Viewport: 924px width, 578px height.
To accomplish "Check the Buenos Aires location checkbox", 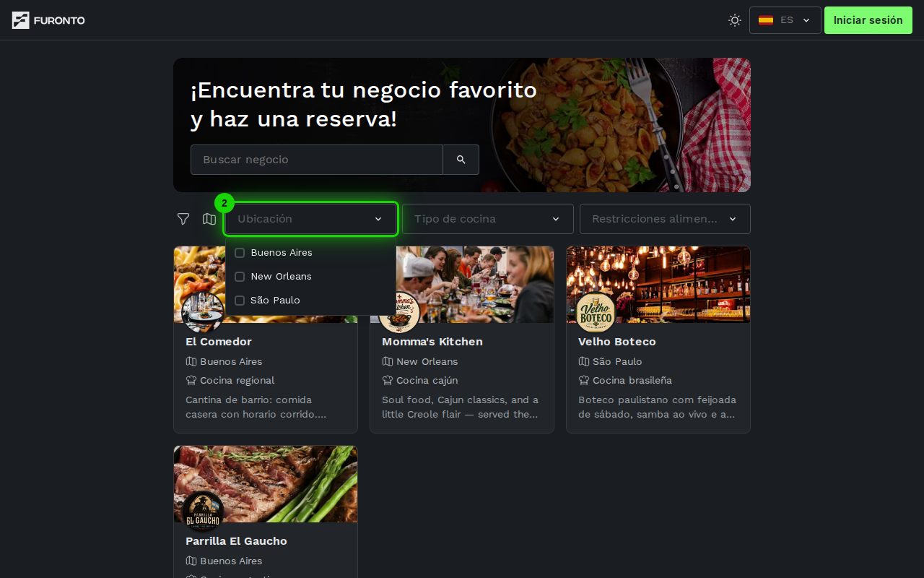I will coord(240,253).
